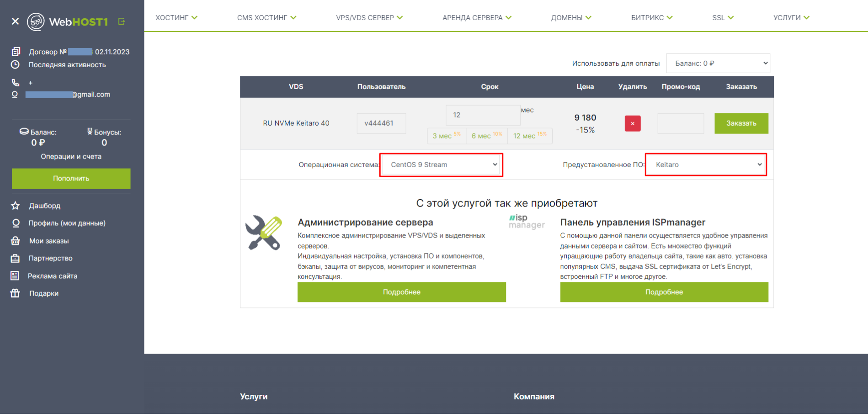The image size is (868, 419).
Task: Click the wrench and screwdriver administration image
Action: pos(264,233)
